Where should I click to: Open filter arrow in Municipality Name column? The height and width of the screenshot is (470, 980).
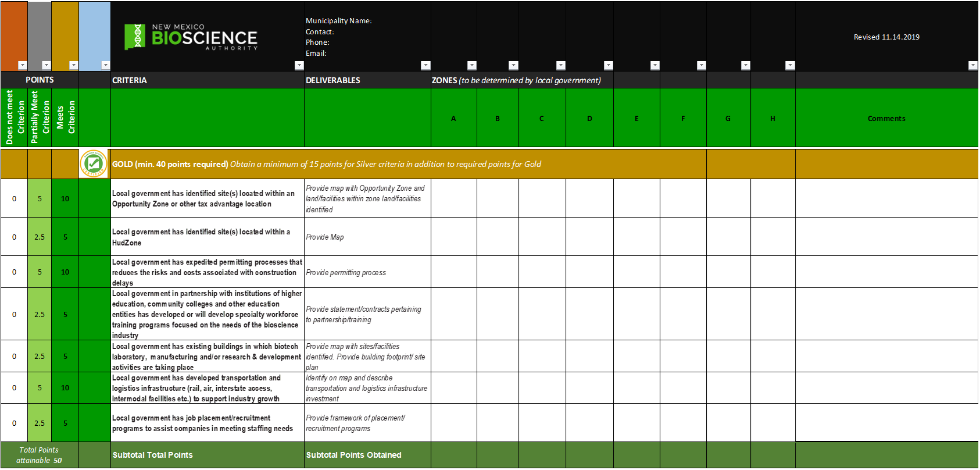(x=425, y=65)
